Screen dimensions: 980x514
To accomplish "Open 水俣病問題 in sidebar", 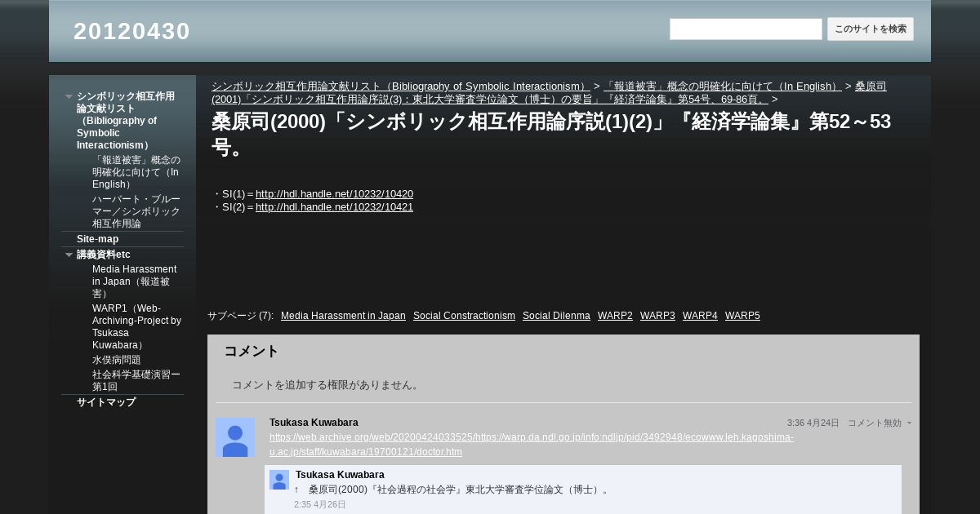I will pos(117,360).
